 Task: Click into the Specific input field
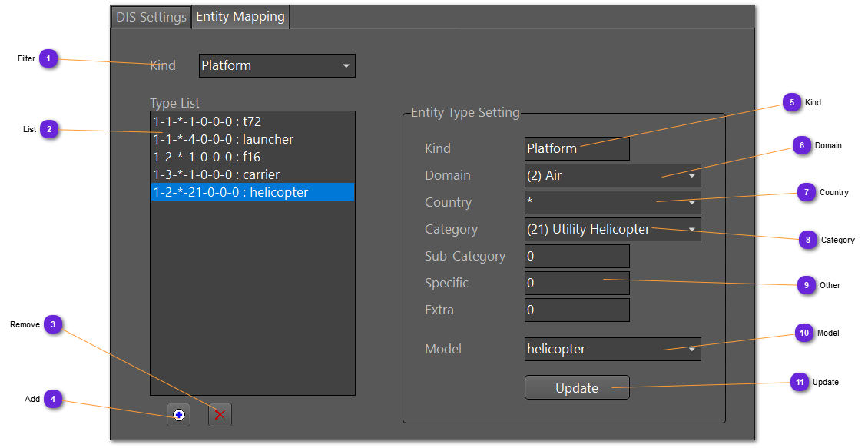(x=576, y=284)
